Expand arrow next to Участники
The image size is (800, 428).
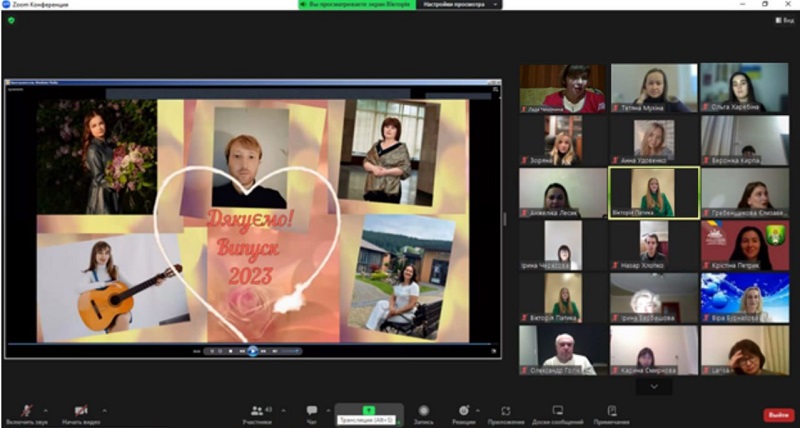[284, 411]
